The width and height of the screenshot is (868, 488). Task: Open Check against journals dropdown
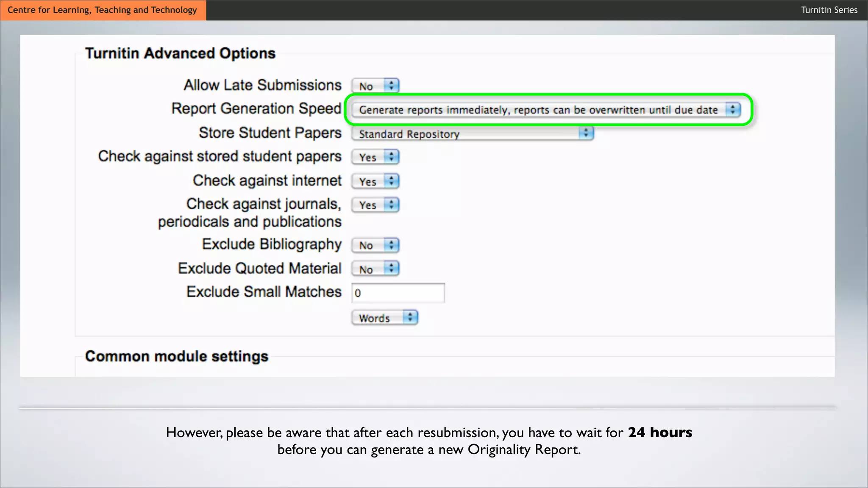pyautogui.click(x=376, y=205)
